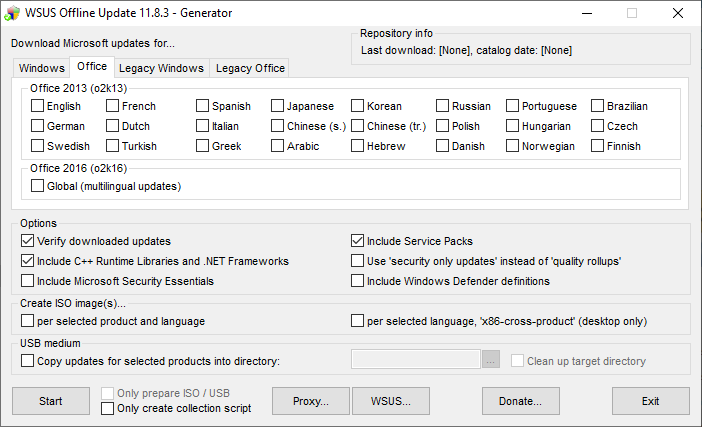702x427 pixels.
Task: Click the USB target directory text field
Action: 416,359
